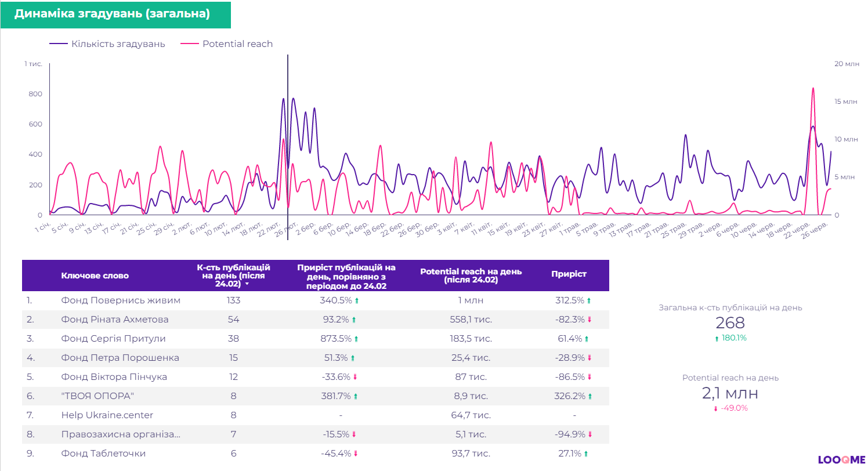Click the green up arrow beside 61.4%
The image size is (868, 471).
(x=587, y=339)
